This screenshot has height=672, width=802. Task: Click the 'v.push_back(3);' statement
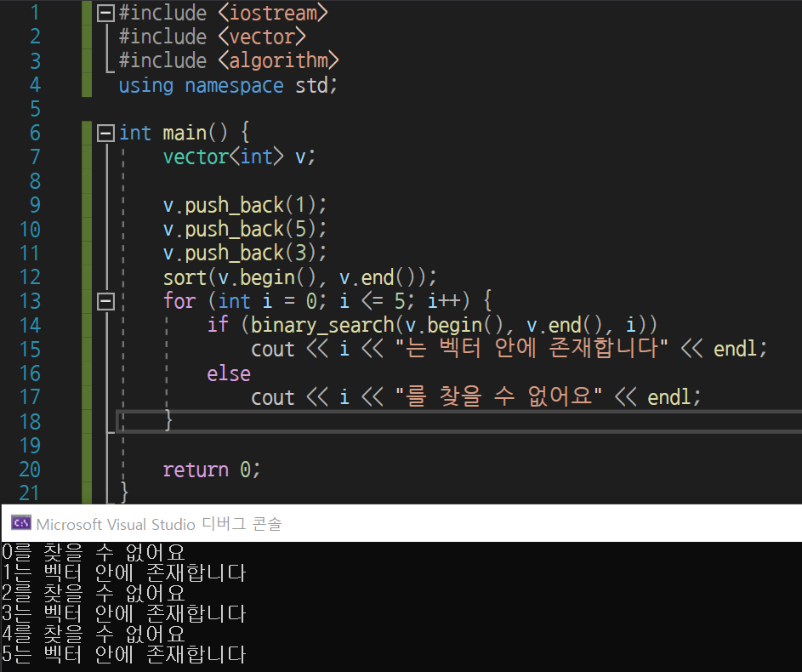coord(244,253)
